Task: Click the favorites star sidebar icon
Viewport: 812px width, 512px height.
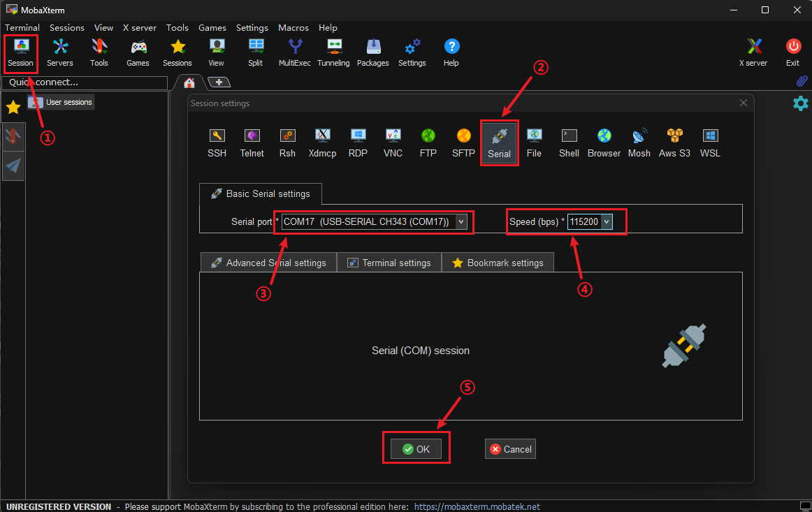Action: point(13,107)
